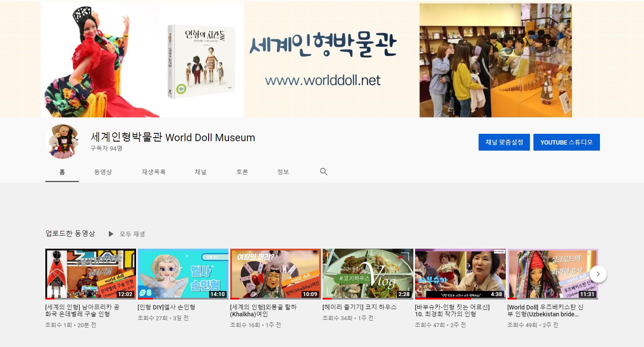Open the 코지하우스 Vlog 2:28 thumbnail
This screenshot has height=347, width=644.
point(368,274)
